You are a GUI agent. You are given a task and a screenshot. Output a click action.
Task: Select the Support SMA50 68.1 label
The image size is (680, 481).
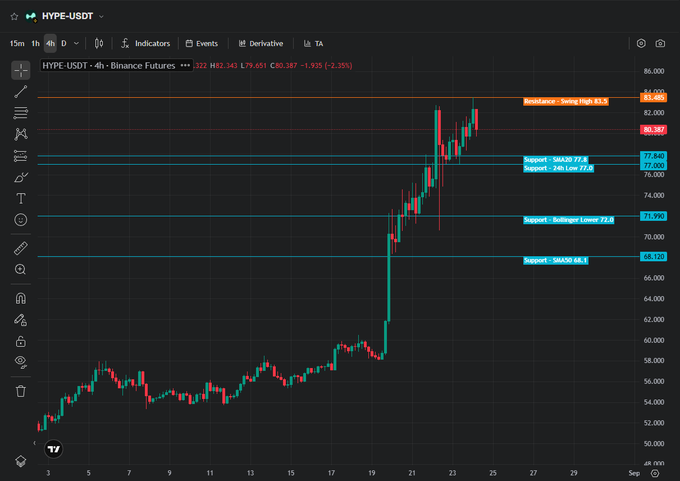[x=556, y=261]
